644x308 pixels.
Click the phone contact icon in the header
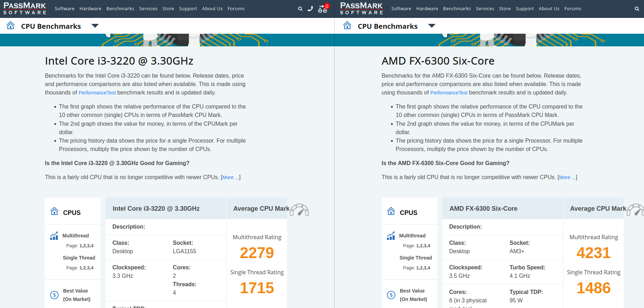pyautogui.click(x=310, y=9)
